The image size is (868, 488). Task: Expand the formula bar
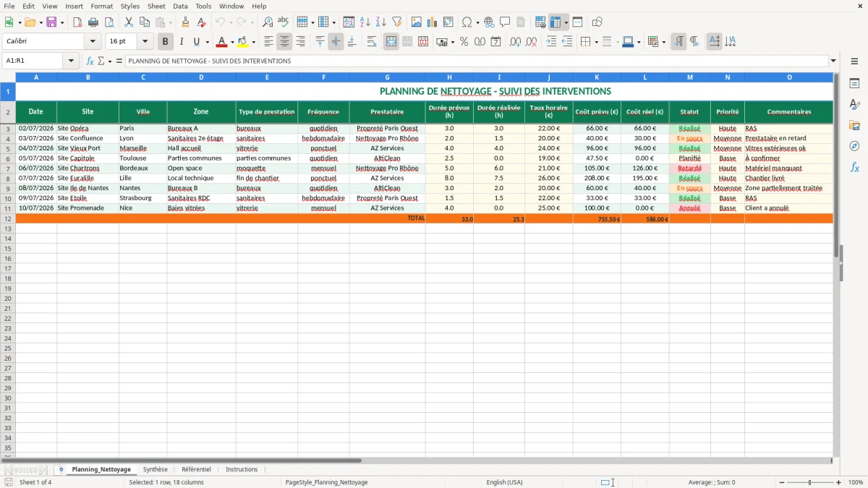click(834, 61)
